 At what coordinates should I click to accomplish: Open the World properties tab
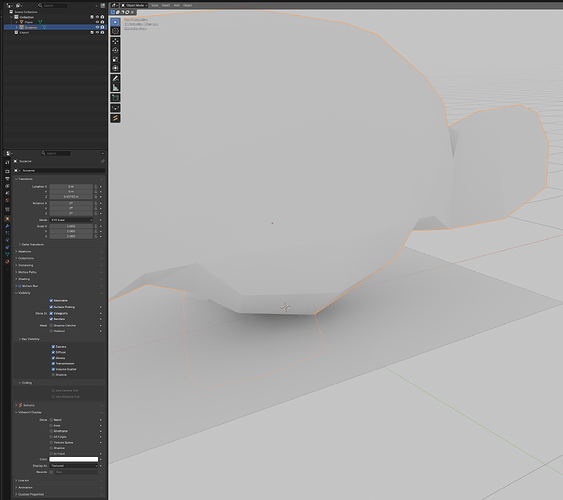7,201
